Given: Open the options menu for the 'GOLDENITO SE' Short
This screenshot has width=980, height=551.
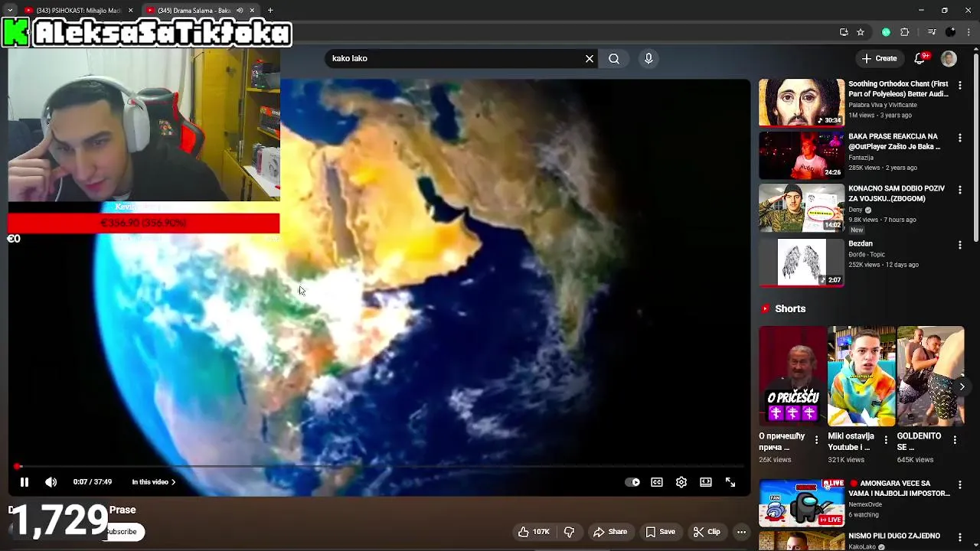Looking at the screenshot, I should click(955, 440).
